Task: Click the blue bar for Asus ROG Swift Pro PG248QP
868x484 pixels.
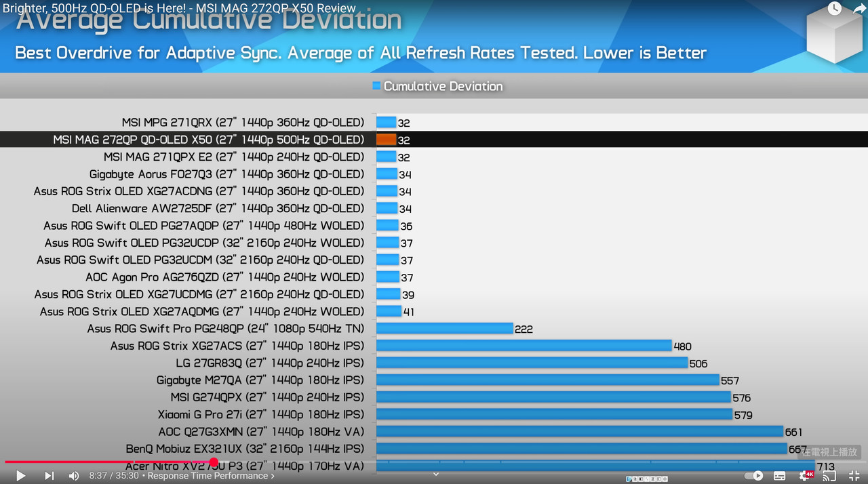Action: click(445, 328)
